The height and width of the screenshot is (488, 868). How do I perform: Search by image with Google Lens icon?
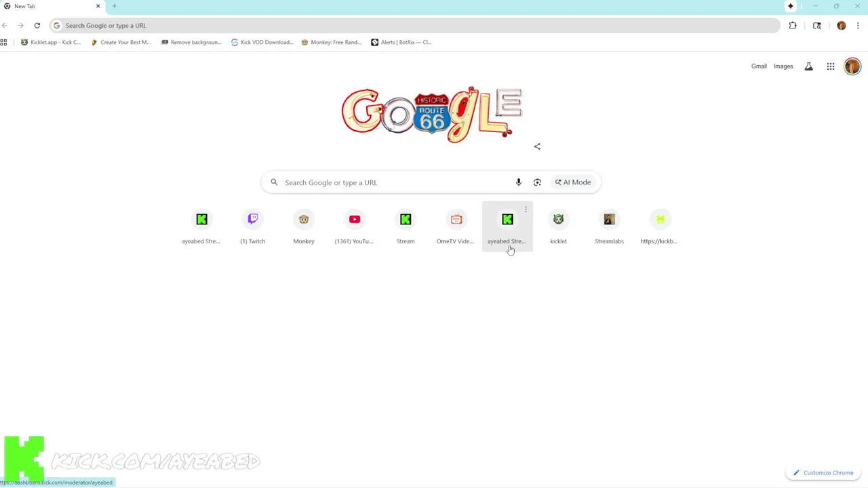pos(537,182)
